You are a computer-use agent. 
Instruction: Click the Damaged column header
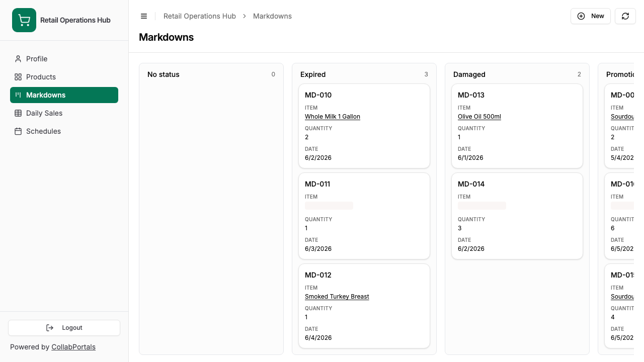pyautogui.click(x=469, y=74)
